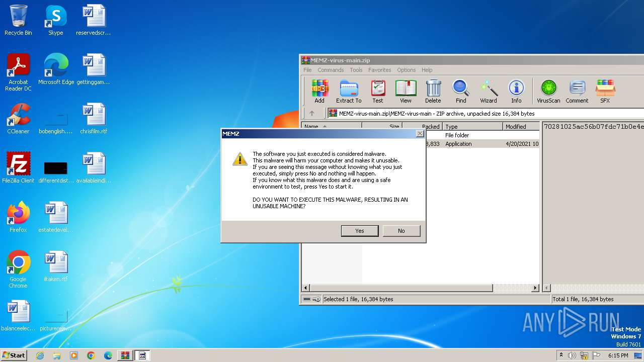Click the Find magnifier icon in WinRAR

461,91
